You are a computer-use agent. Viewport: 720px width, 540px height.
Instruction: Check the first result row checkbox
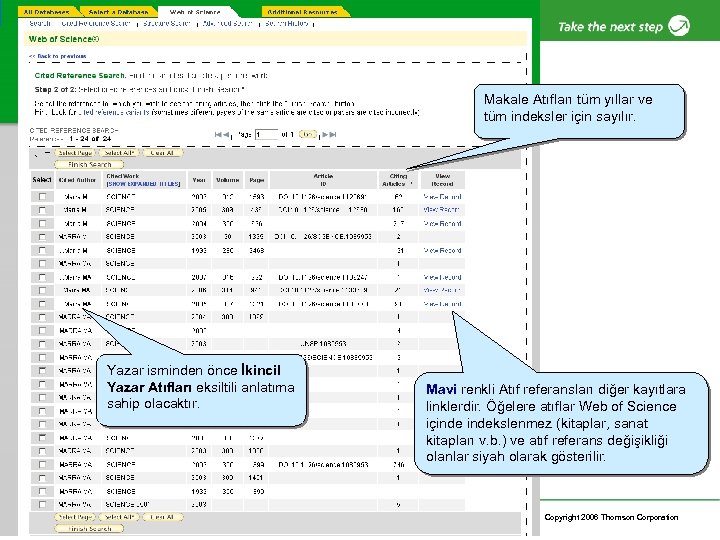pos(42,197)
